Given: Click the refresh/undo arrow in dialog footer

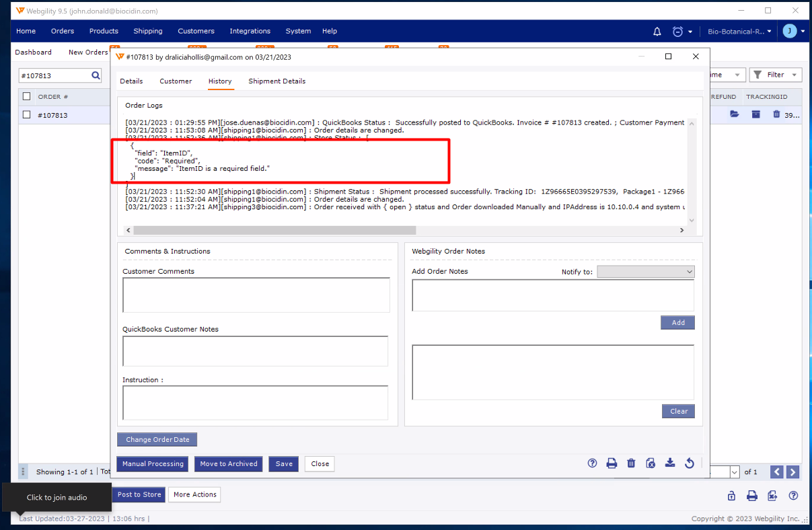Looking at the screenshot, I should [689, 463].
